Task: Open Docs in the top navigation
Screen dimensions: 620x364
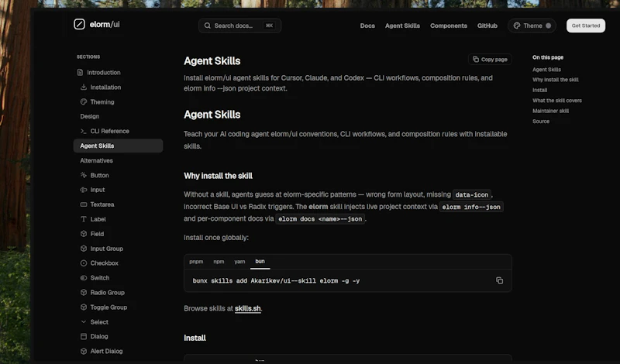Action: pyautogui.click(x=367, y=26)
